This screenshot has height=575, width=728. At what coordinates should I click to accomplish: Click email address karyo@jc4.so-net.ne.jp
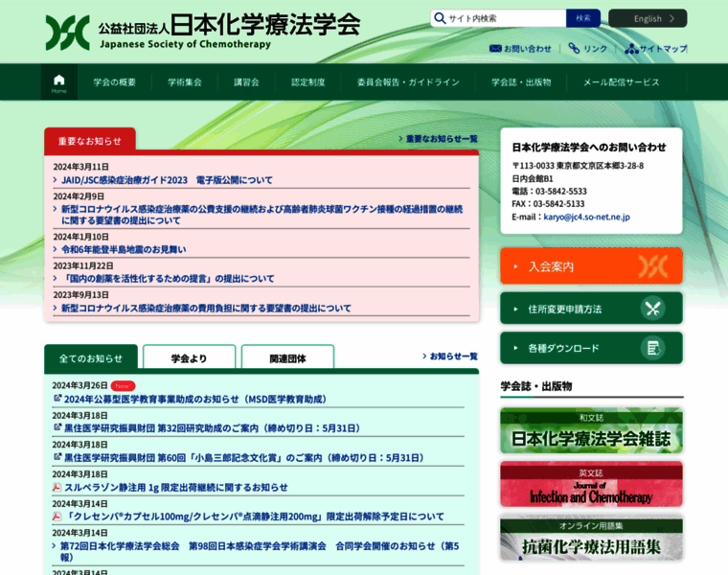coord(586,217)
